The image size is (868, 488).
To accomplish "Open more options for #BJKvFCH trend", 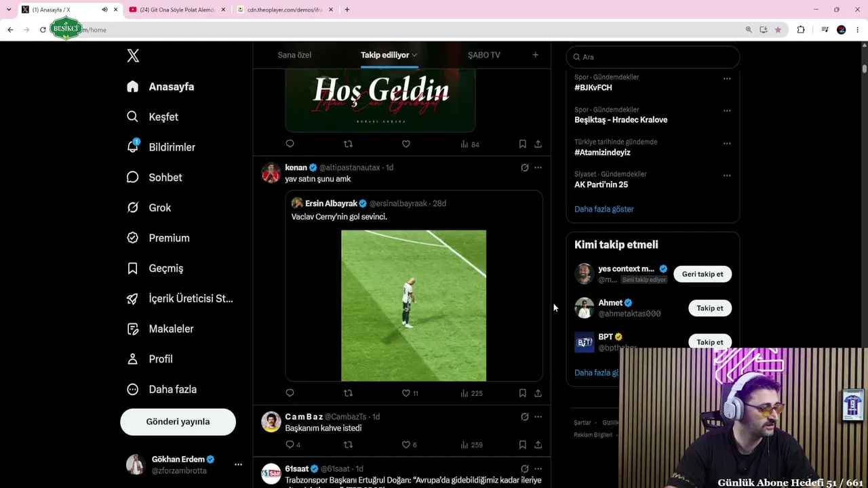I will coord(727,79).
